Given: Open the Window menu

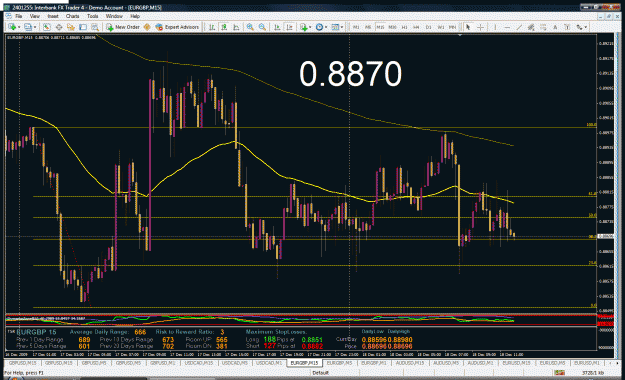Looking at the screenshot, I should [x=114, y=16].
